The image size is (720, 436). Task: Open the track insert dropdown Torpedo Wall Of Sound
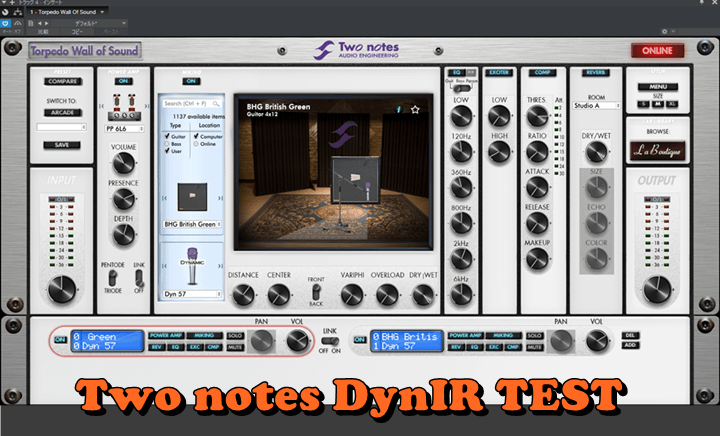pos(67,12)
